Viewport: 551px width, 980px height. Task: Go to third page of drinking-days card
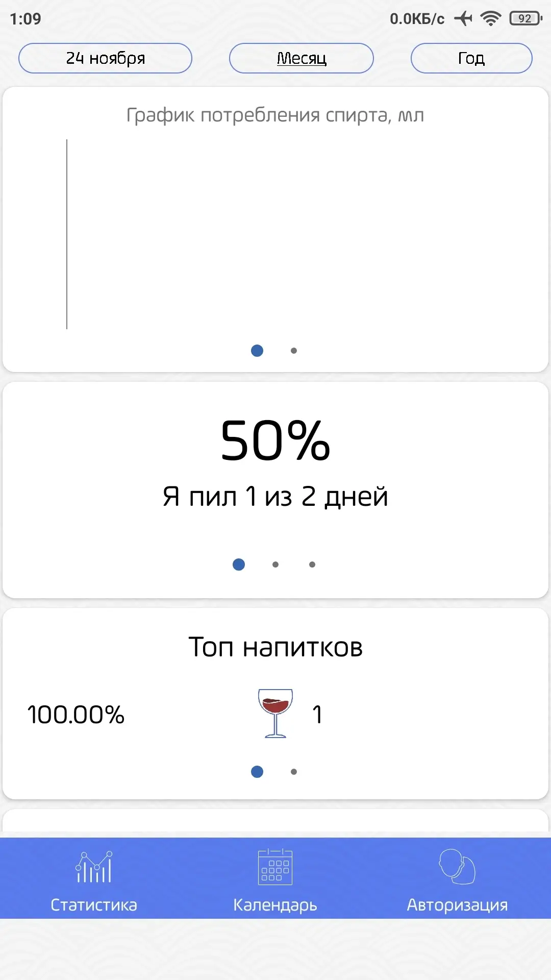312,565
